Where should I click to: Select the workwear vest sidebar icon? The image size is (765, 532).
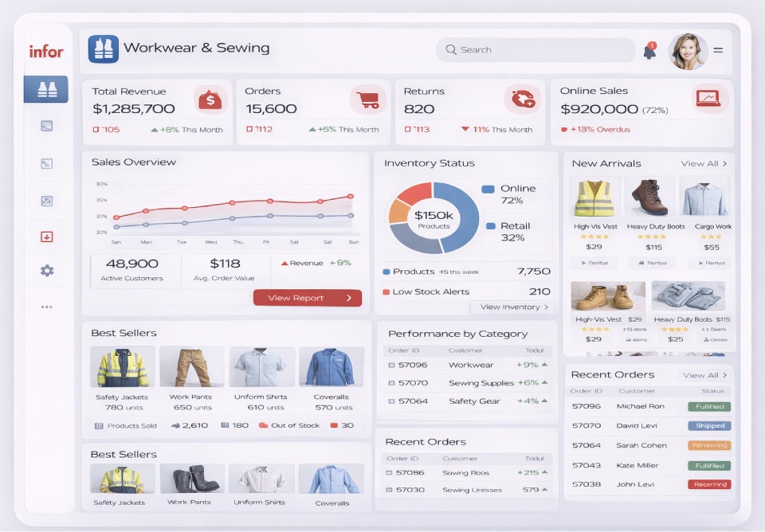tap(46, 89)
